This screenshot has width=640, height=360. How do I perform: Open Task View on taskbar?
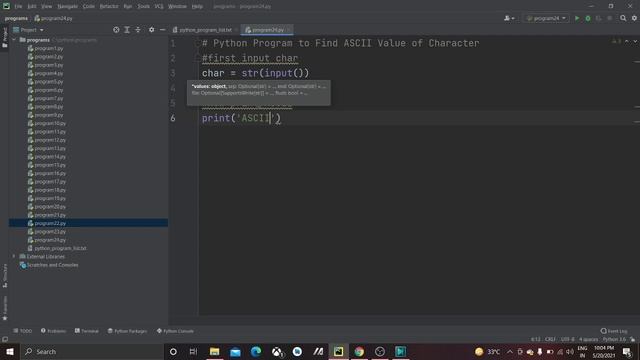click(x=193, y=351)
